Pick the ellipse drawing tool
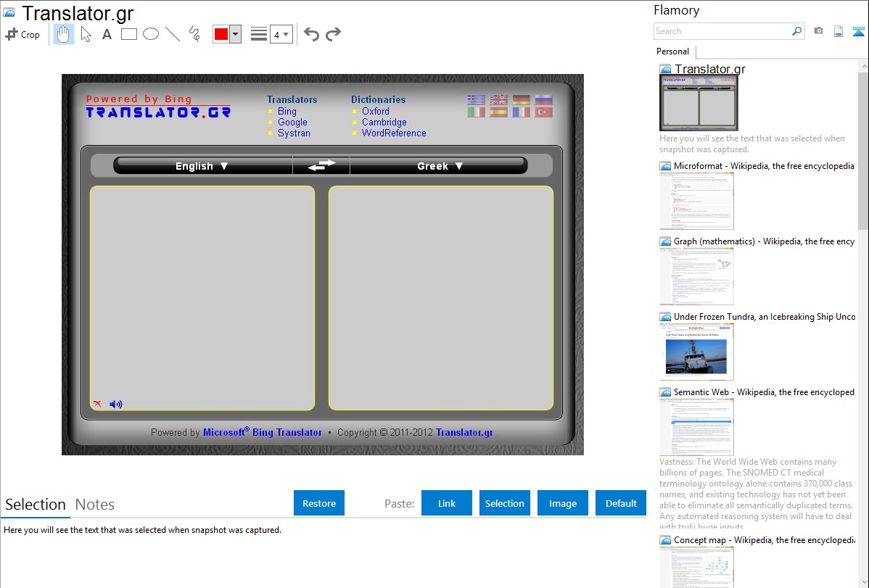Image resolution: width=869 pixels, height=588 pixels. click(x=151, y=34)
